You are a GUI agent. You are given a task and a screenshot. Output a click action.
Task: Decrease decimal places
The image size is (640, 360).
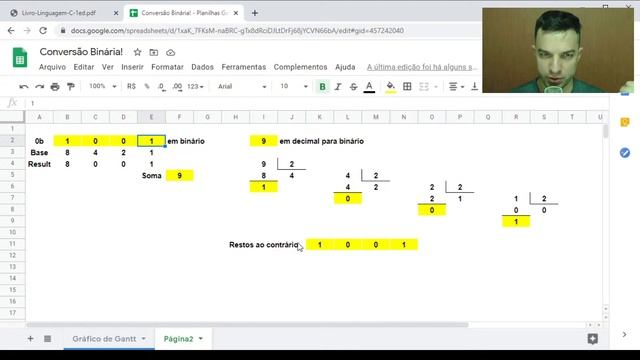coord(162,87)
